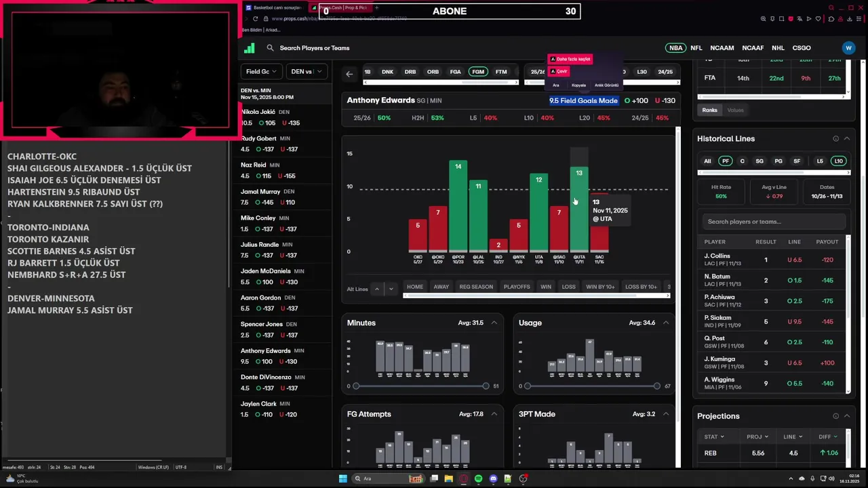
Task: Lower alt line with down chevron
Action: 391,289
